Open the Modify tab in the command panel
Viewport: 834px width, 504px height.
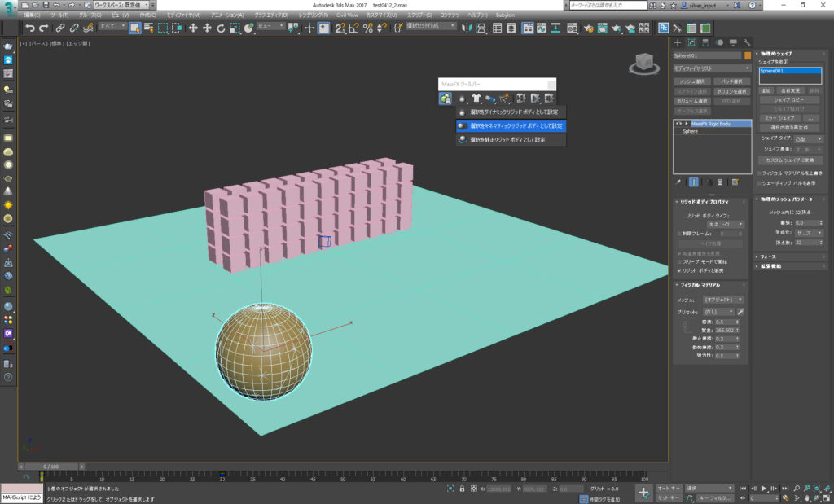click(x=692, y=42)
